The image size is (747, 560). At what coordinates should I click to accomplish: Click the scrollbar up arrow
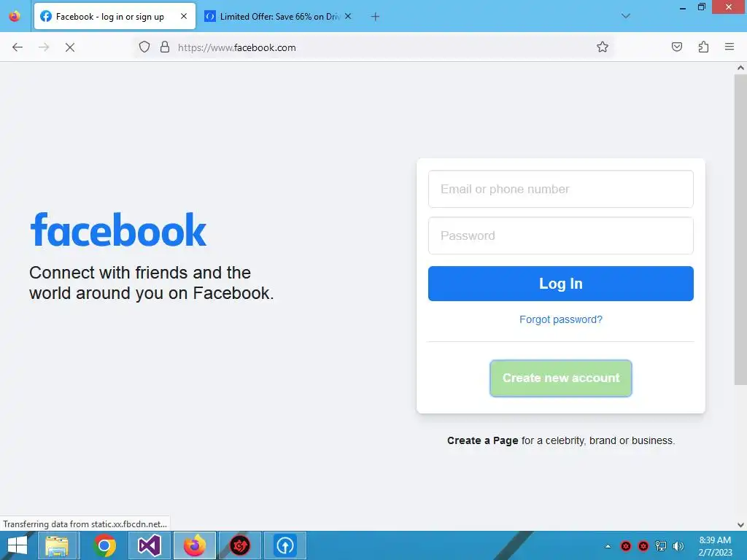coord(740,68)
